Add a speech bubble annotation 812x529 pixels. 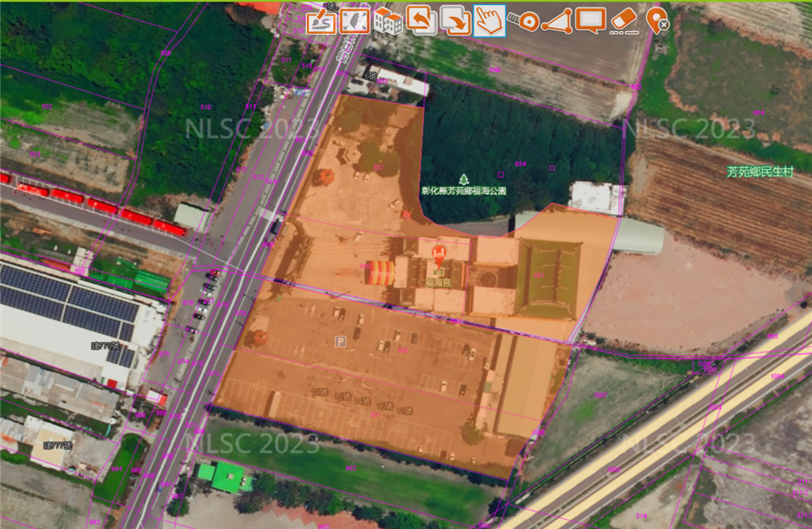(590, 20)
